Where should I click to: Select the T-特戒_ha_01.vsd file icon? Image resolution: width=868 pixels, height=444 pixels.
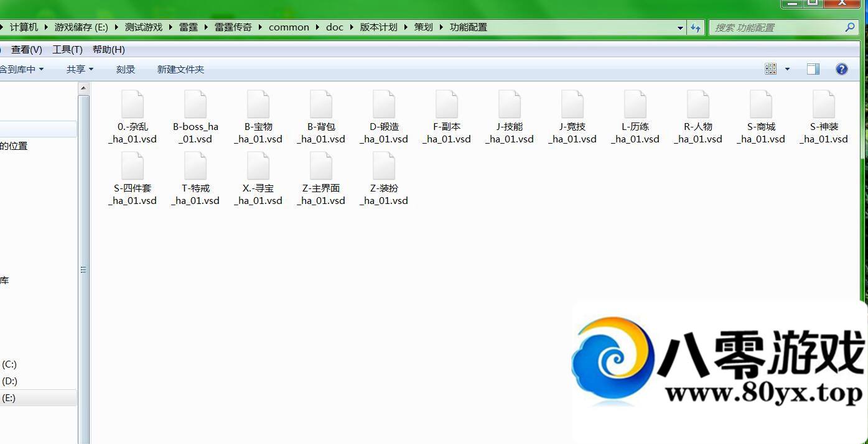[195, 166]
